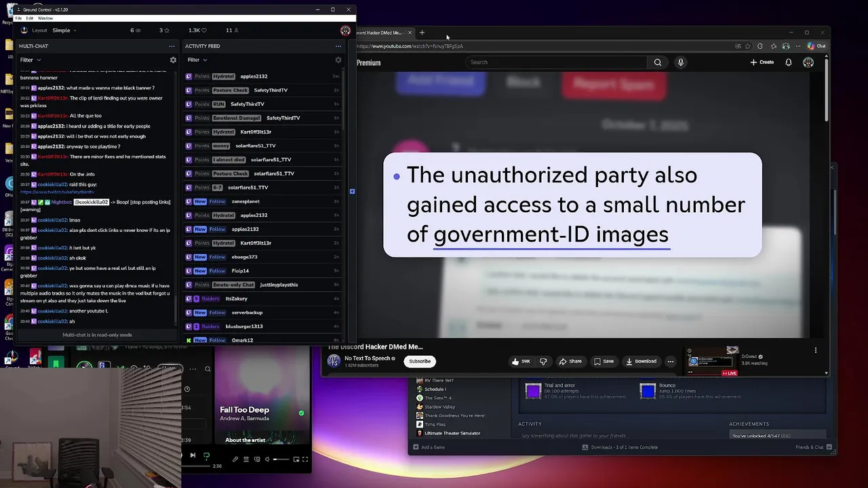Open more actions menu beside Download
The width and height of the screenshot is (868, 488).
tap(671, 361)
